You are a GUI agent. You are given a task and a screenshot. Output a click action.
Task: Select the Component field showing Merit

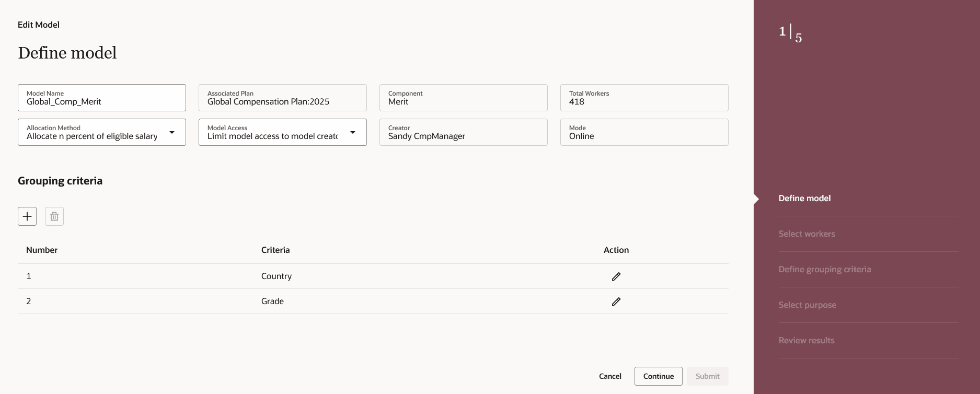coord(464,98)
